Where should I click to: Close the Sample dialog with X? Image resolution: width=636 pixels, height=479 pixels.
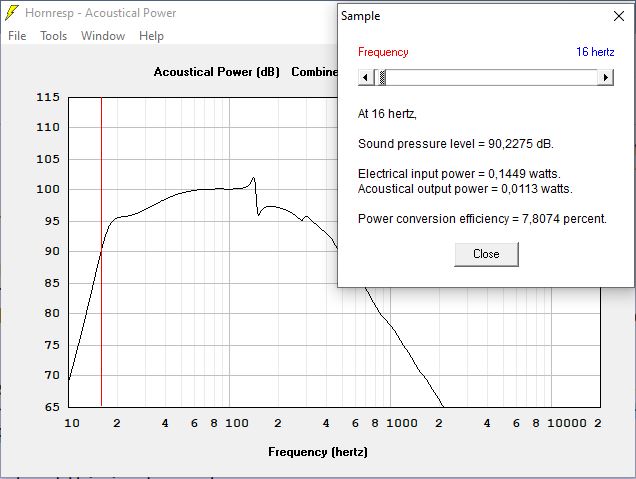click(x=619, y=16)
